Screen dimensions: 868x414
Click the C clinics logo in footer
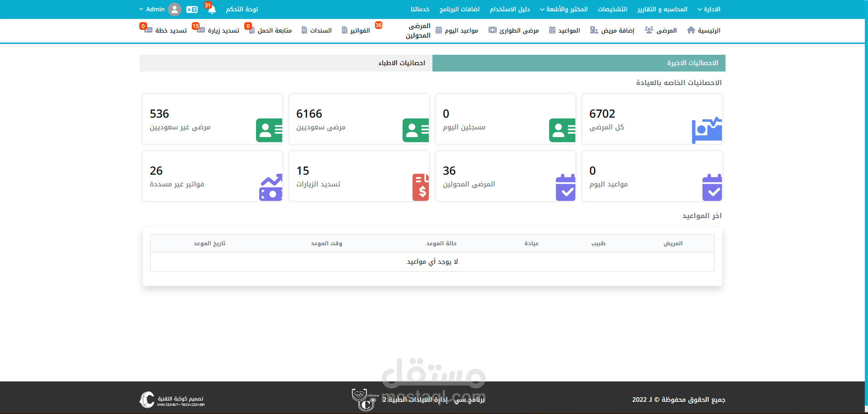tap(365, 400)
